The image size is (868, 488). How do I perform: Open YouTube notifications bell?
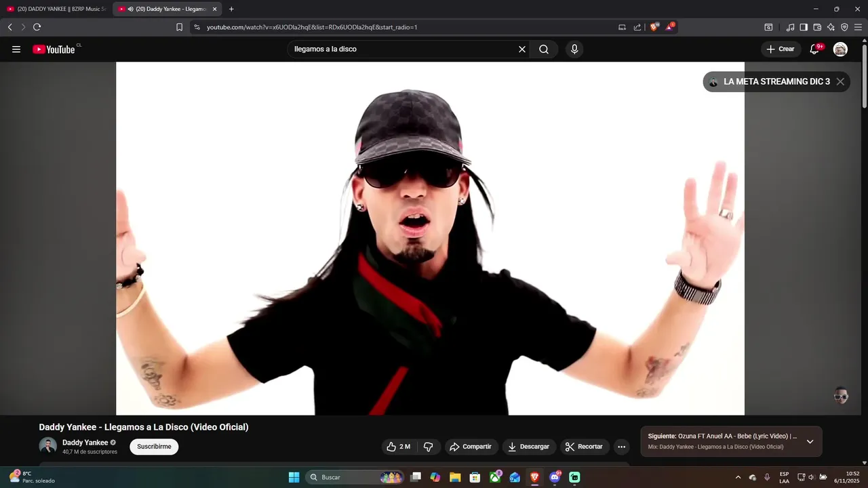[x=815, y=49]
